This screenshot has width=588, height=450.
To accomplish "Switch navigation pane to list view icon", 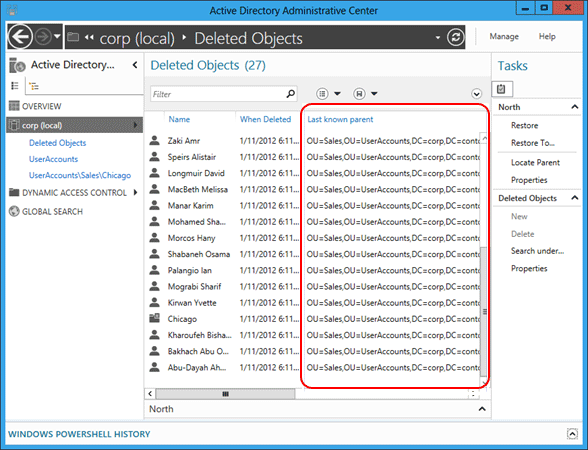I will pyautogui.click(x=15, y=86).
